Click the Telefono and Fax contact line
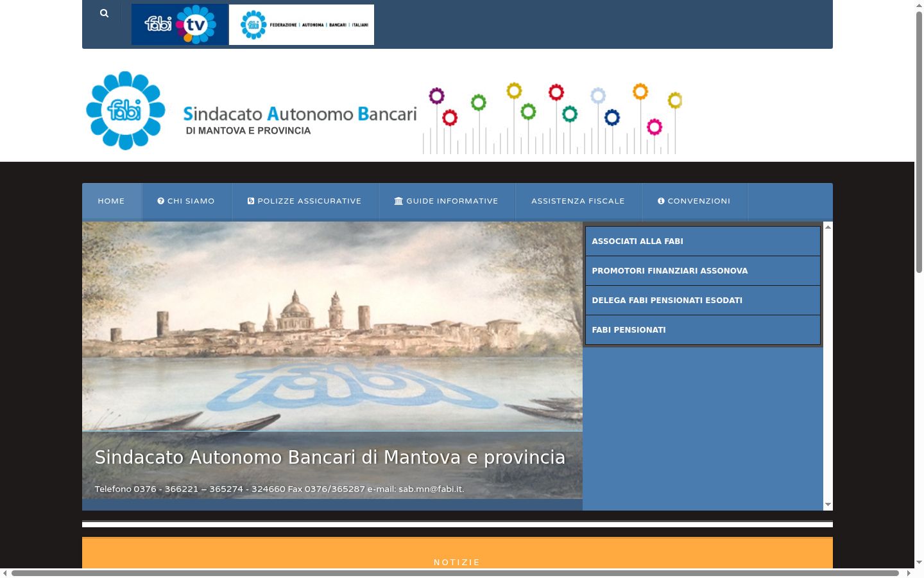 pyautogui.click(x=279, y=489)
